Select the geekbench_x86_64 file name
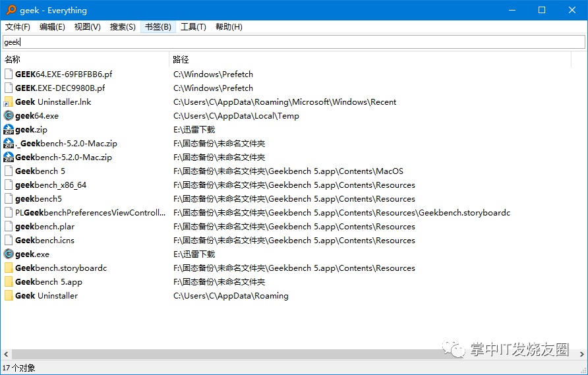Screen dimensions: 588x375 tap(51, 185)
